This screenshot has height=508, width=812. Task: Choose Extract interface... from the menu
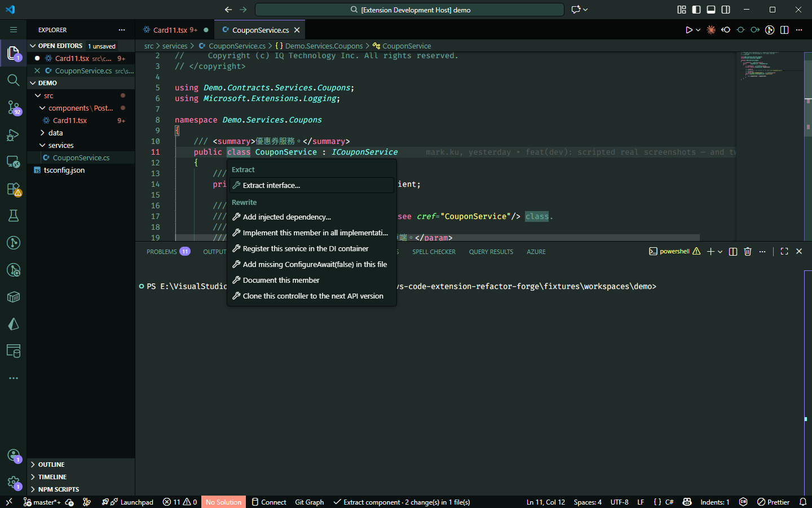(x=312, y=185)
